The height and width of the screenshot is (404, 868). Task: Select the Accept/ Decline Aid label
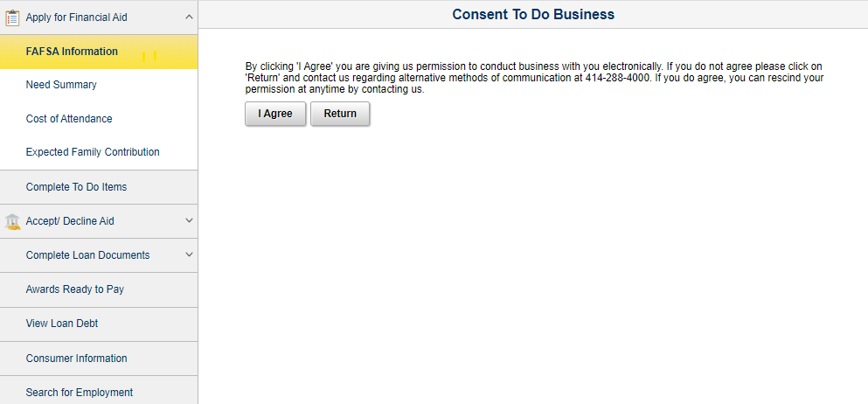tap(70, 221)
